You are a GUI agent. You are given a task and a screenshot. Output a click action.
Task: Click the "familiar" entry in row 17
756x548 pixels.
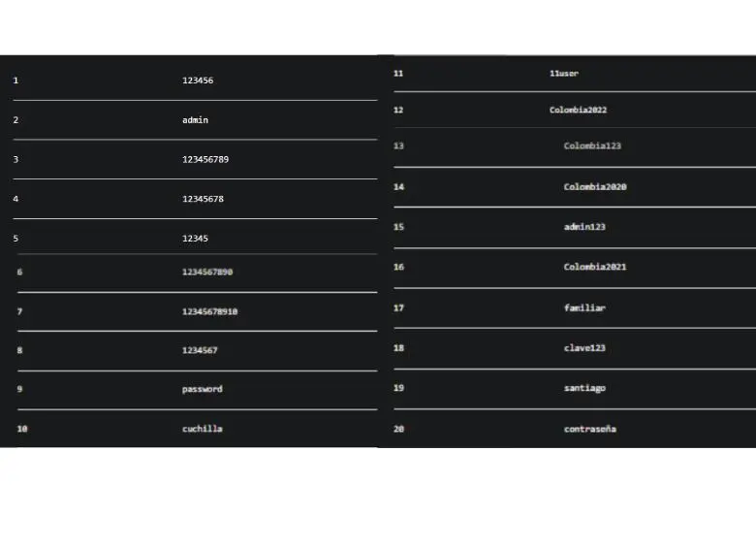pyautogui.click(x=584, y=307)
